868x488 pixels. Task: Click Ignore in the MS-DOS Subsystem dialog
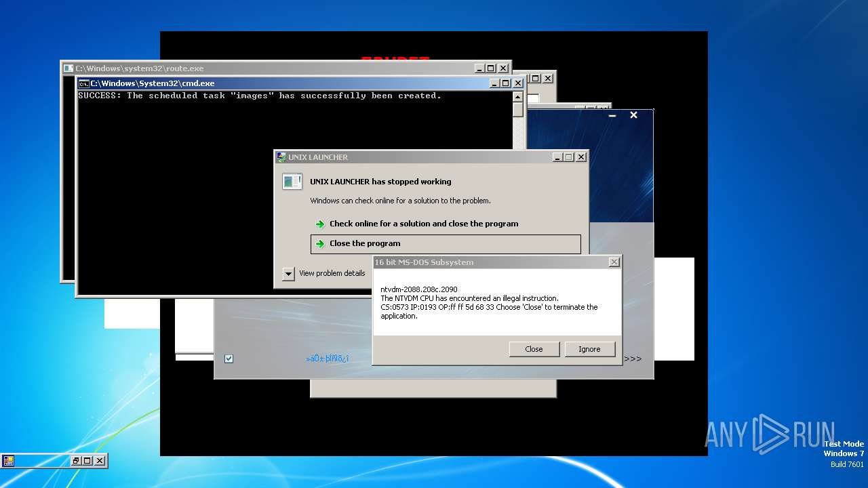[589, 349]
